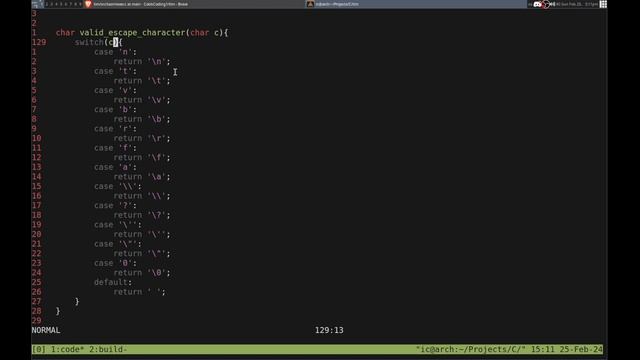The height and width of the screenshot is (360, 640).
Task: Click the line case 't':
Action: pyautogui.click(x=116, y=71)
